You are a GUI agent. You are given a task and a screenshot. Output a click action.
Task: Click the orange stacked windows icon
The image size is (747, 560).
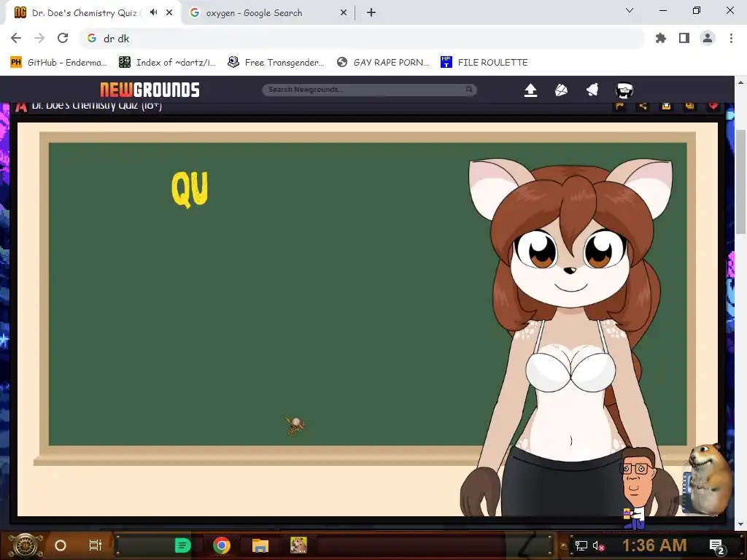coord(690,106)
